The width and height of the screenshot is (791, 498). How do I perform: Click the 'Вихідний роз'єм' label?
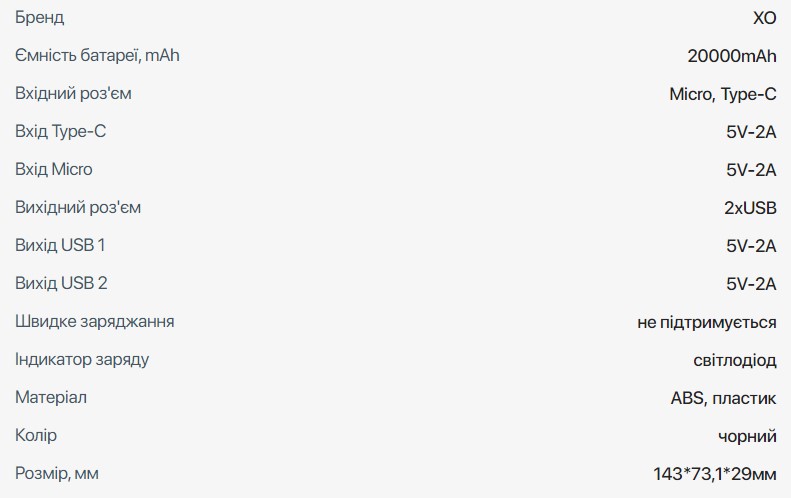click(x=78, y=208)
